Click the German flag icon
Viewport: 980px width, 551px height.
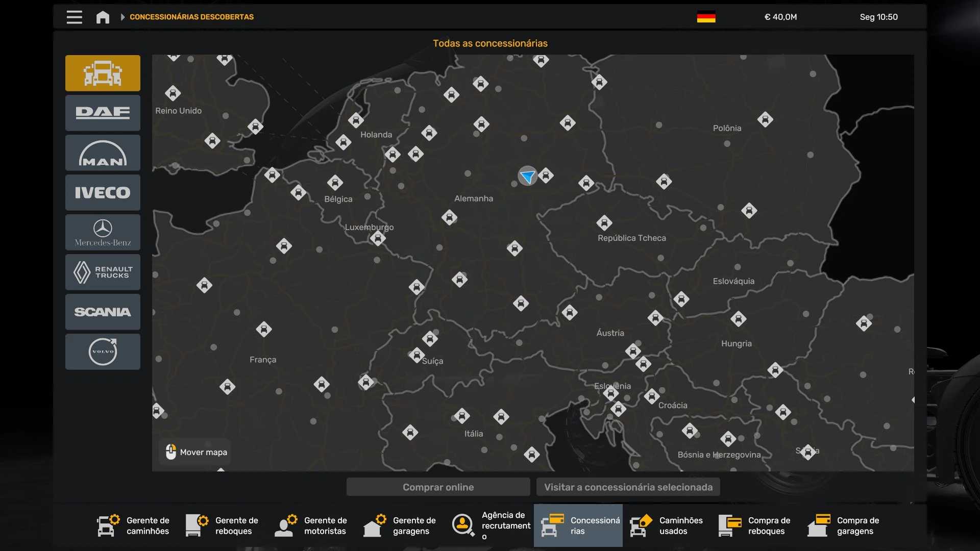[706, 17]
